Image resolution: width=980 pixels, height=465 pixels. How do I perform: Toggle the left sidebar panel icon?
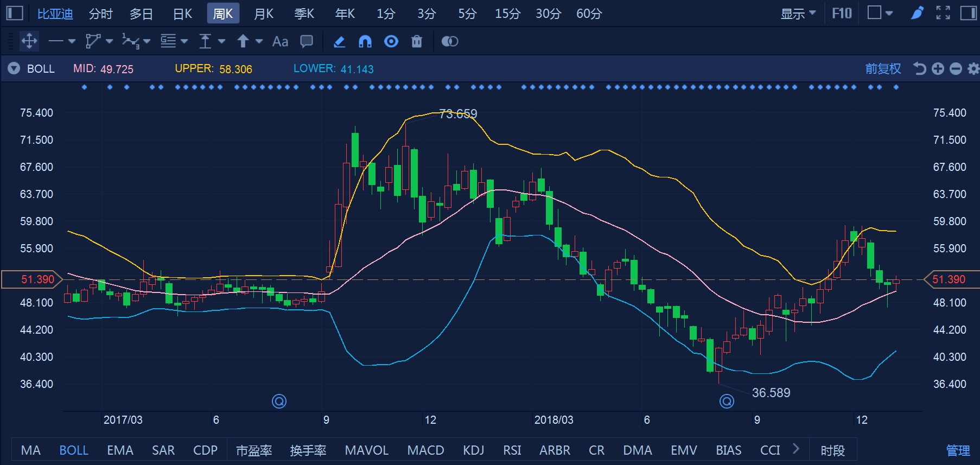(x=14, y=13)
